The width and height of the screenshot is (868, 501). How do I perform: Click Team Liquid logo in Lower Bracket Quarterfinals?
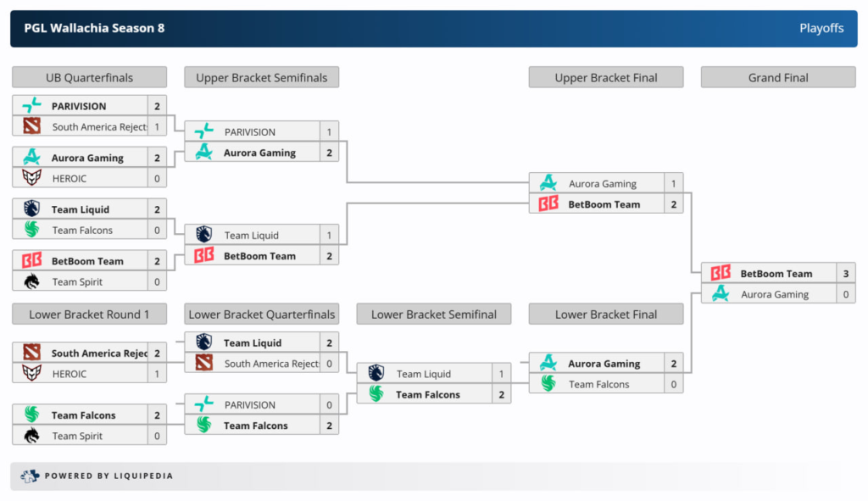[204, 342]
